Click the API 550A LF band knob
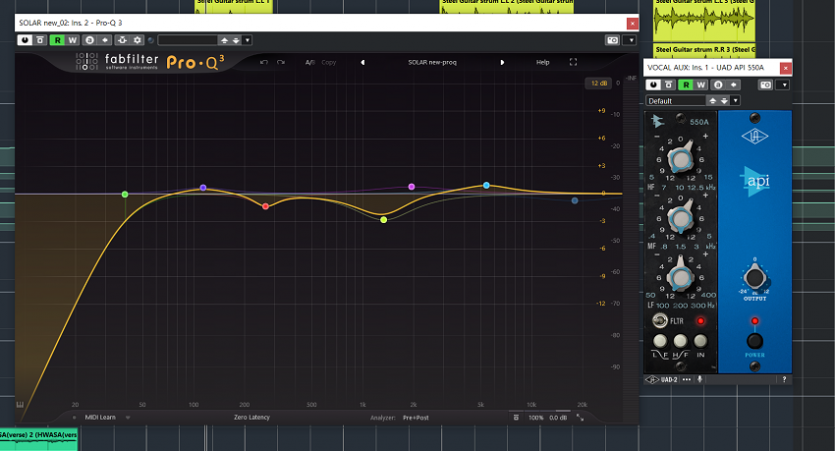835x451 pixels. tap(681, 276)
